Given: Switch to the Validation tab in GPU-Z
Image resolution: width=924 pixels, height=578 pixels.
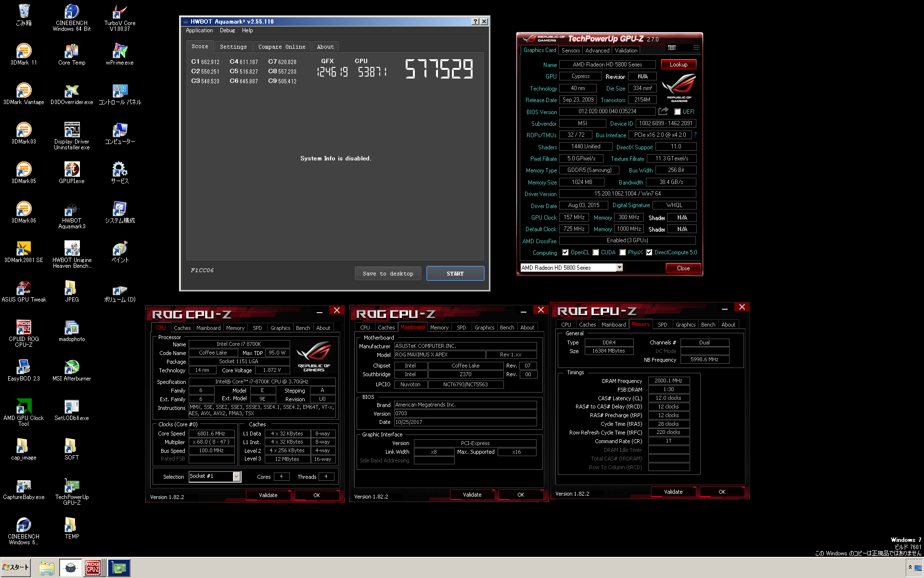Looking at the screenshot, I should (626, 51).
